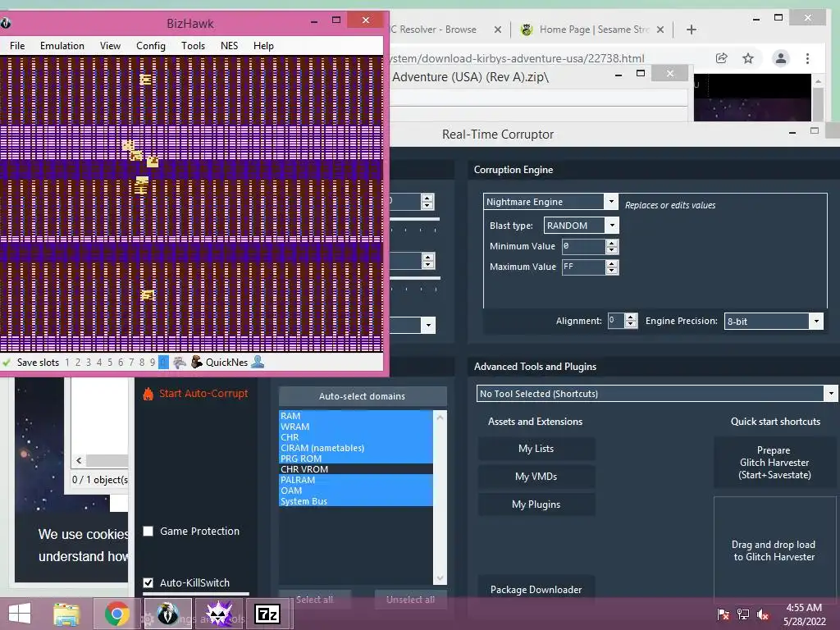This screenshot has height=630, width=840.
Task: Enable the Game Protection checkbox
Action: [148, 531]
